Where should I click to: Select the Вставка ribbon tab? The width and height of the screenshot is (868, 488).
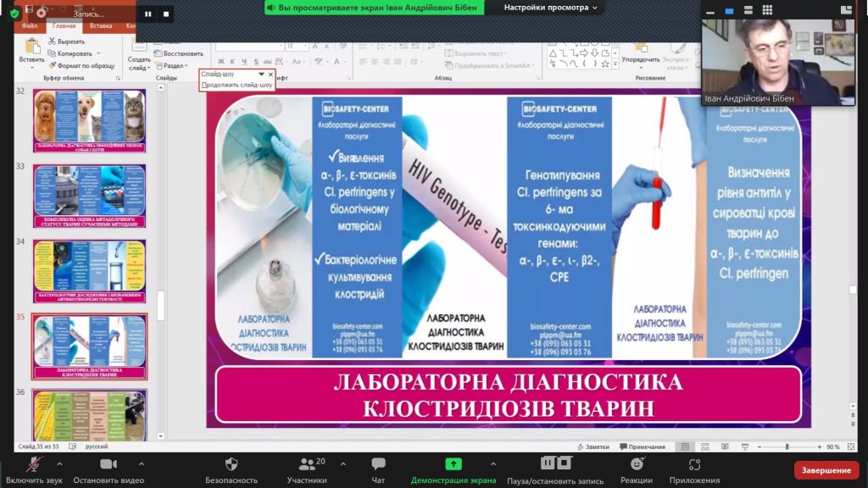point(101,26)
